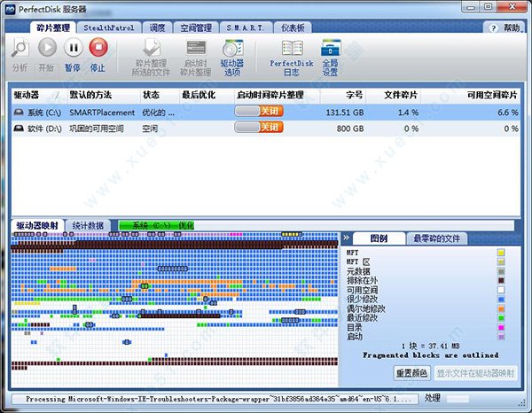Click the 6.6 % free space fragmentation value
Viewport: 532px width, 413px height.
click(508, 113)
